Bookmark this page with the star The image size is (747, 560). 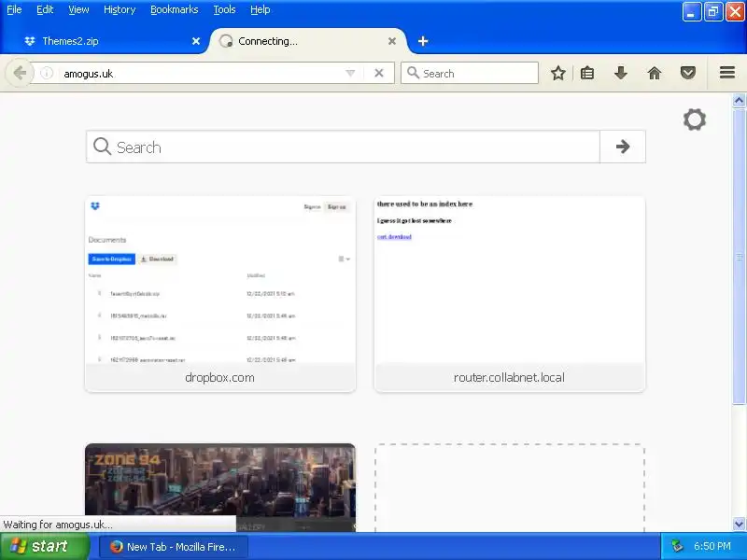(558, 74)
